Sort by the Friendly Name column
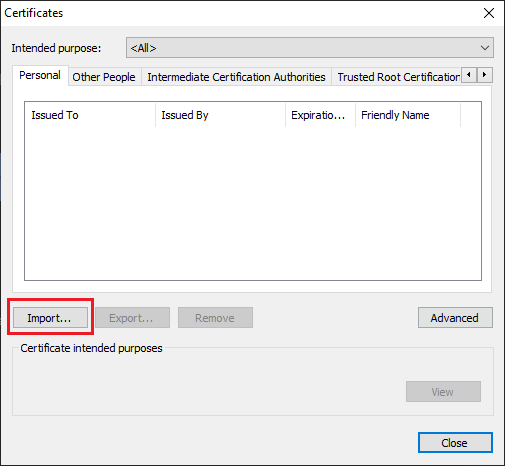The width and height of the screenshot is (505, 466). [x=408, y=115]
